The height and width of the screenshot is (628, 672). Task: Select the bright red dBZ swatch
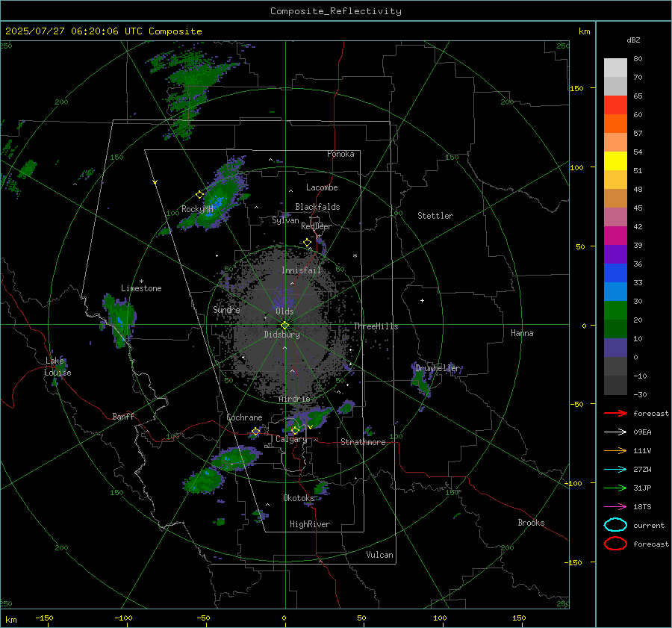pos(615,105)
